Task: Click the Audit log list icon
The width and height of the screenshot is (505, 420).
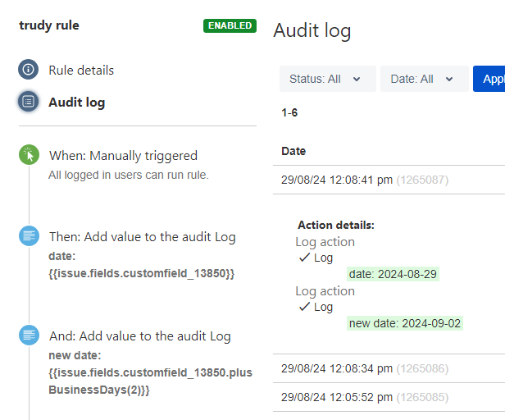Action: [x=29, y=102]
